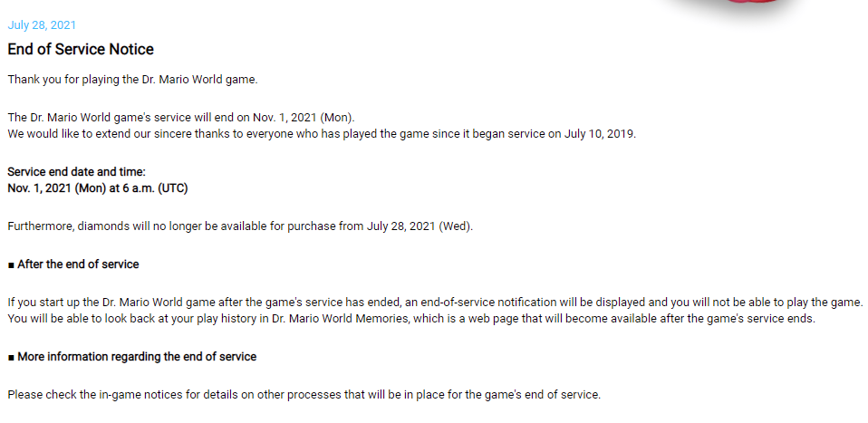
Task: Click the End of Service Notice heading
Action: click(81, 50)
